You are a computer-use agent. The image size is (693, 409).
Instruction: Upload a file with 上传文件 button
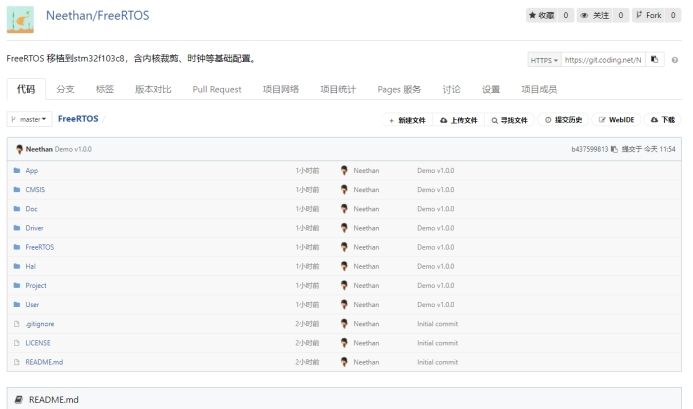tap(459, 120)
